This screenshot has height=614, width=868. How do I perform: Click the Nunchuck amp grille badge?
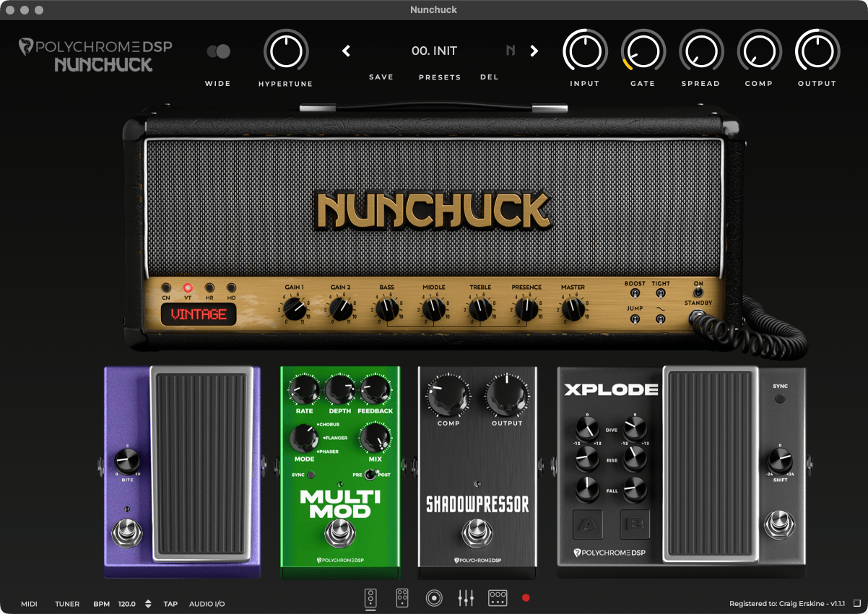point(433,210)
